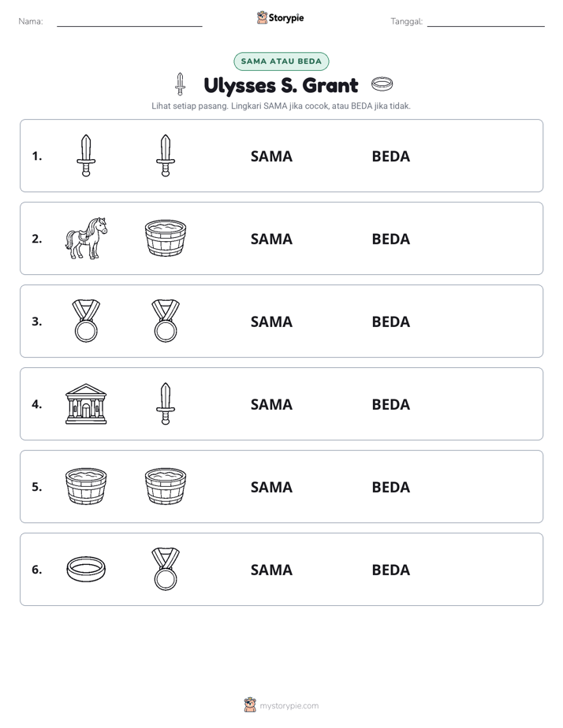563x728 pixels.
Task: Click the wooden tub icon in row 2
Action: [x=166, y=238]
